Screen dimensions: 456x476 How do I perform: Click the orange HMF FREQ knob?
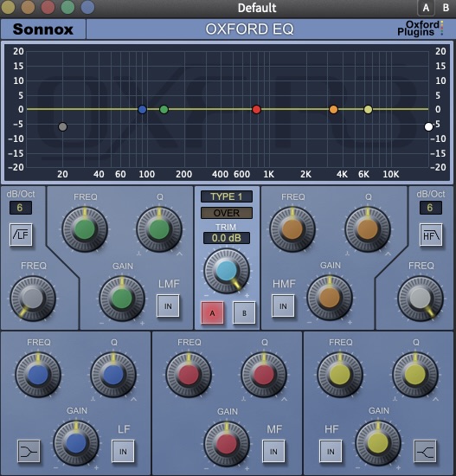tap(292, 229)
